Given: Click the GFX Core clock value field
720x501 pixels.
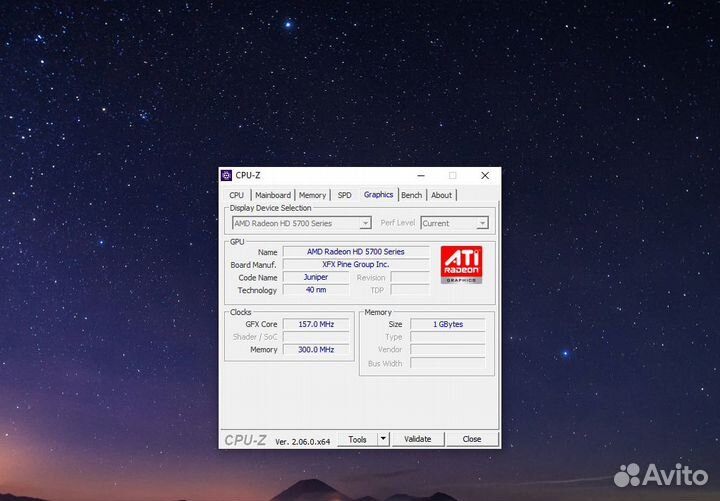Looking at the screenshot, I should (315, 324).
